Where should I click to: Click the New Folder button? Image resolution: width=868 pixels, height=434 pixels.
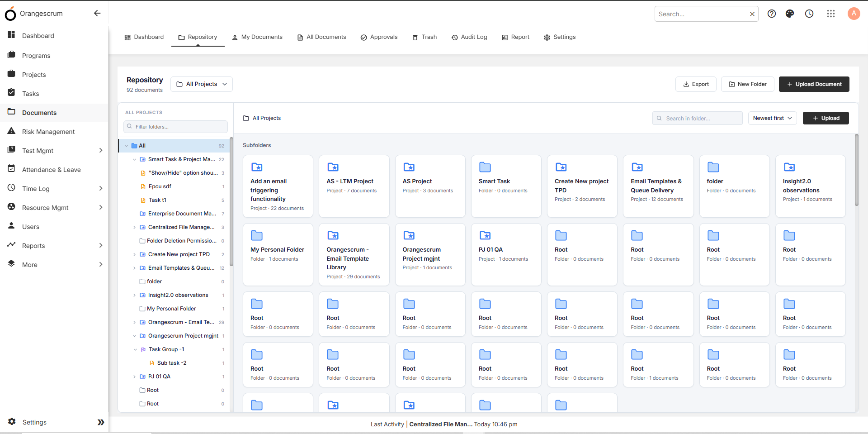[748, 84]
